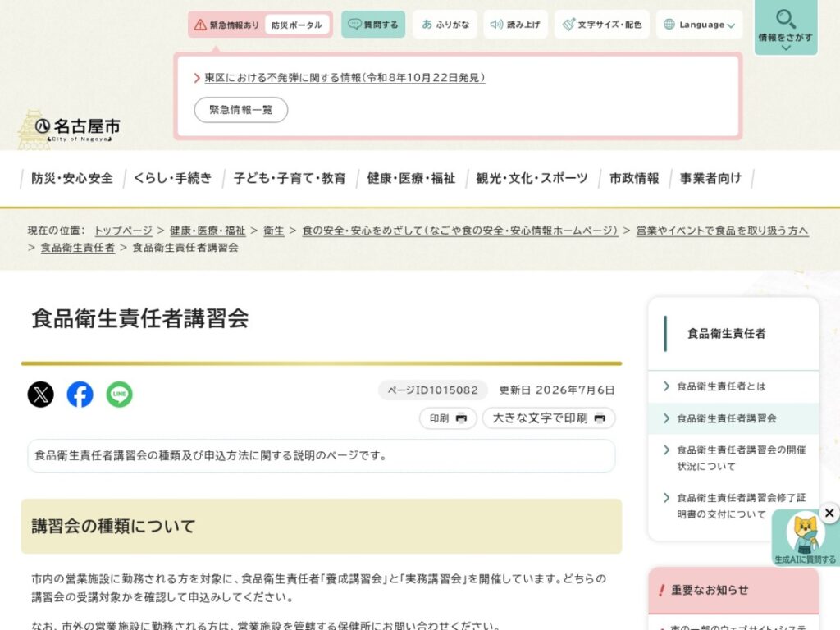The image size is (840, 630).
Task: Enable ふりがな reading aid
Action: [445, 24]
